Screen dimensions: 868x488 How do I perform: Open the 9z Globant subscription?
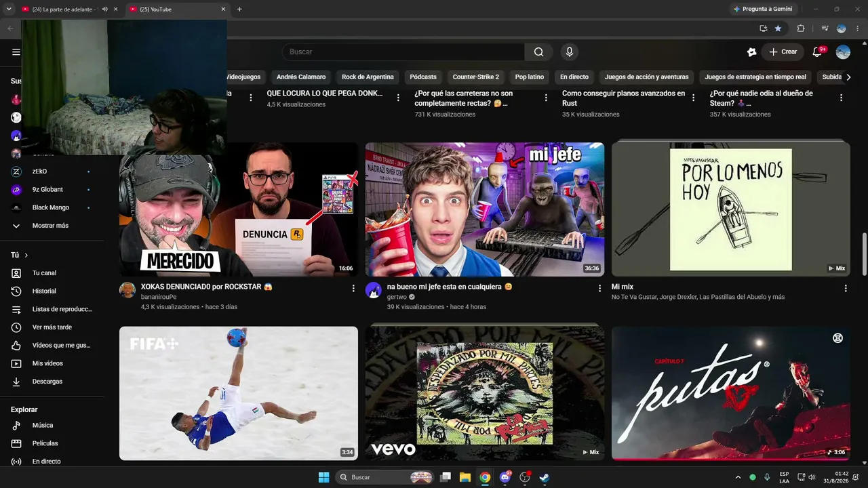47,190
